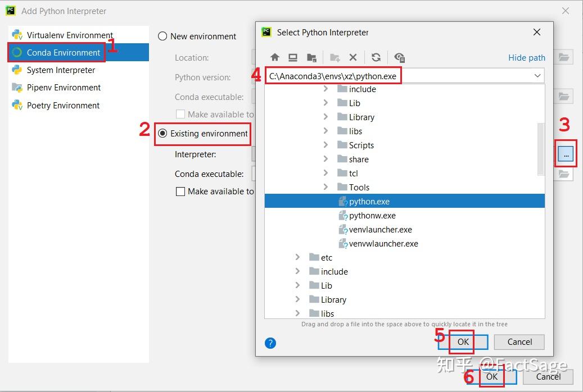Select the lower libs folder row
583x392 pixels.
pyautogui.click(x=405, y=313)
